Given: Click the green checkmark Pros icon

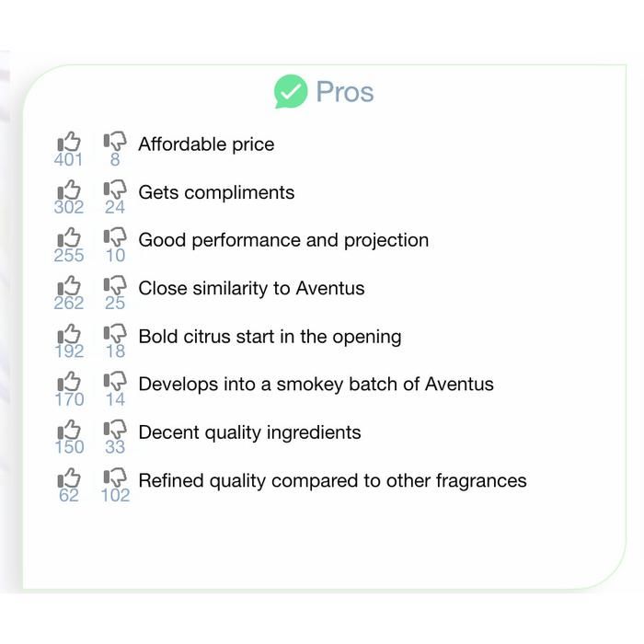Looking at the screenshot, I should (x=291, y=92).
